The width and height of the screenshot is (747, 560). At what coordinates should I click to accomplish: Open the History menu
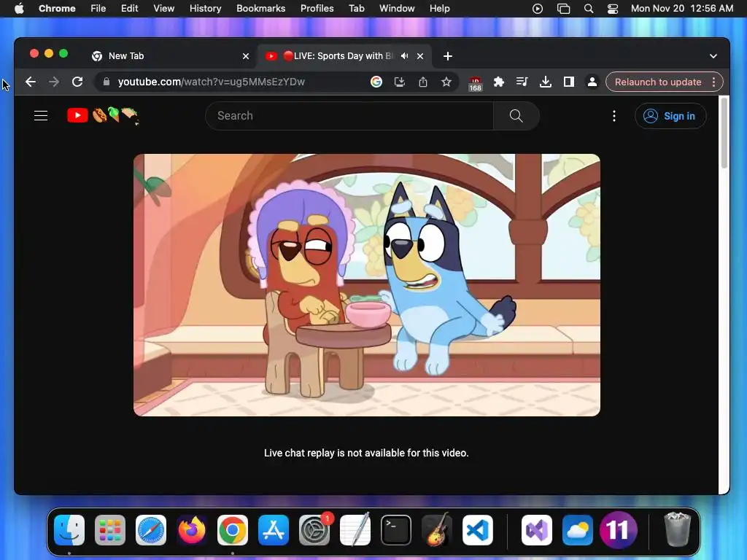pyautogui.click(x=205, y=9)
